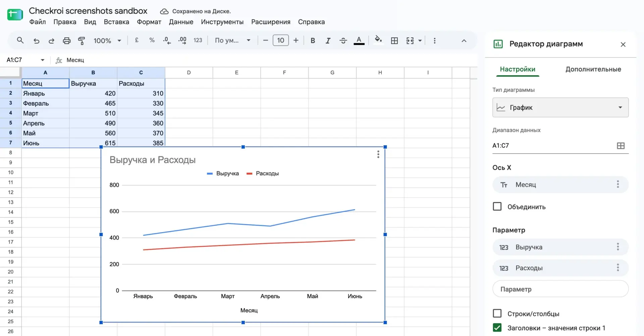Click the font size box
This screenshot has height=336, width=644.
[x=281, y=41]
